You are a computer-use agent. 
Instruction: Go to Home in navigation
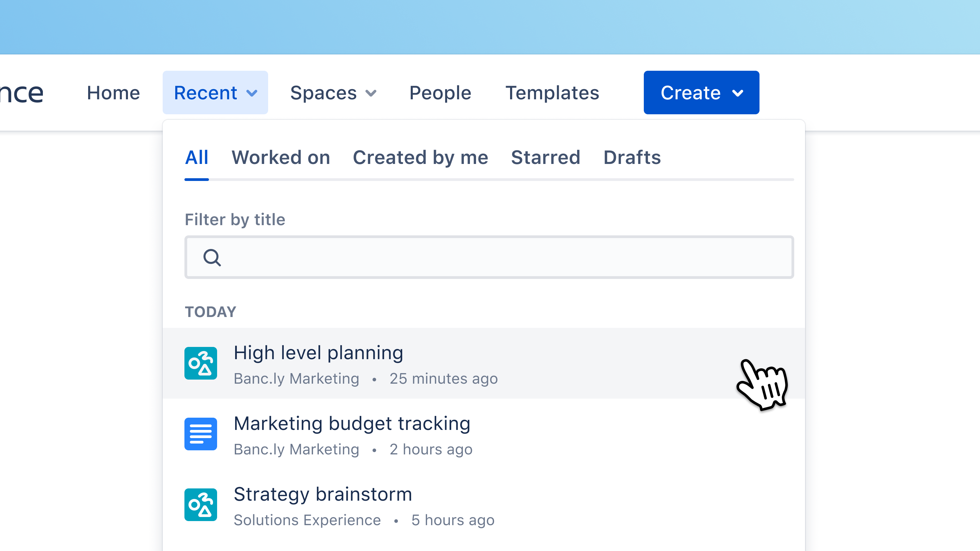tap(113, 93)
